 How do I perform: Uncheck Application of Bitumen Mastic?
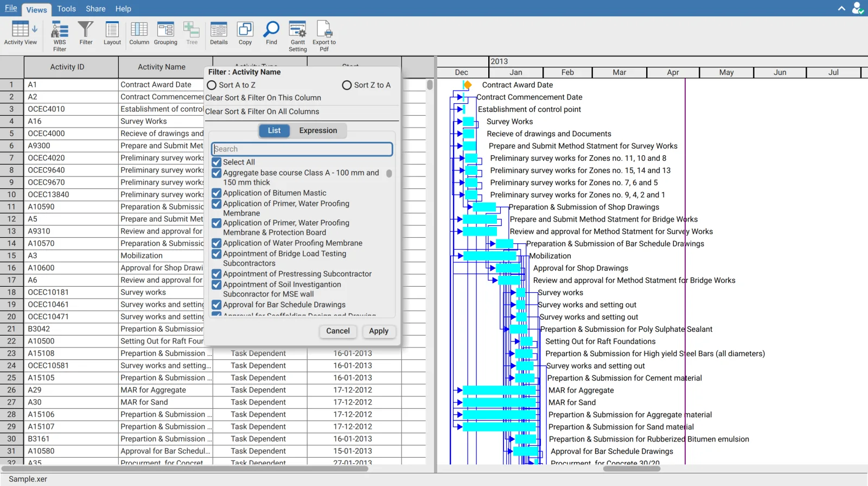pyautogui.click(x=216, y=193)
